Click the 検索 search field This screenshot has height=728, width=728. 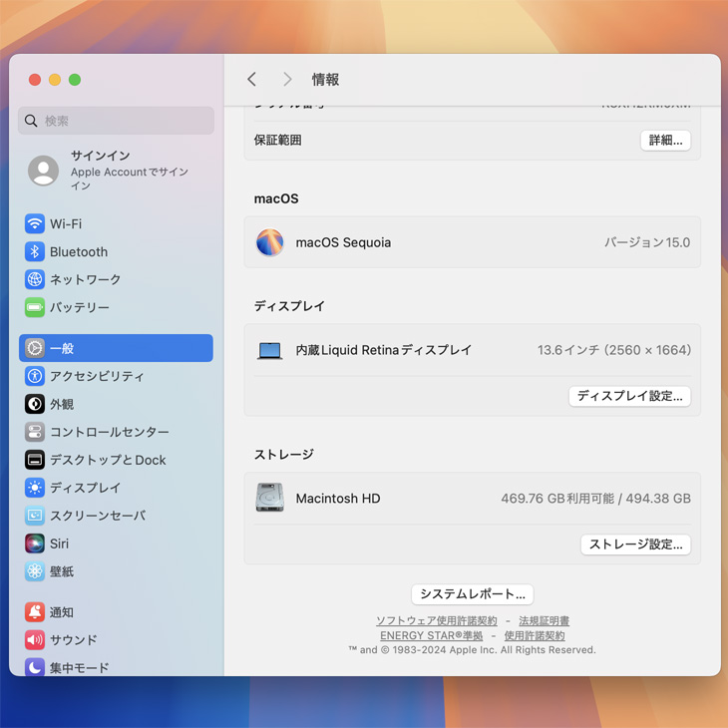coord(116,121)
